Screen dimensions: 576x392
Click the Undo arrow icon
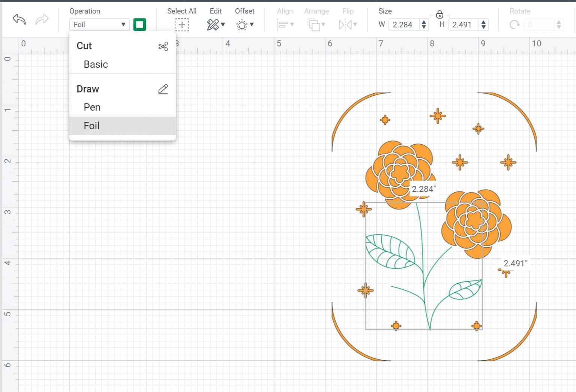[18, 19]
